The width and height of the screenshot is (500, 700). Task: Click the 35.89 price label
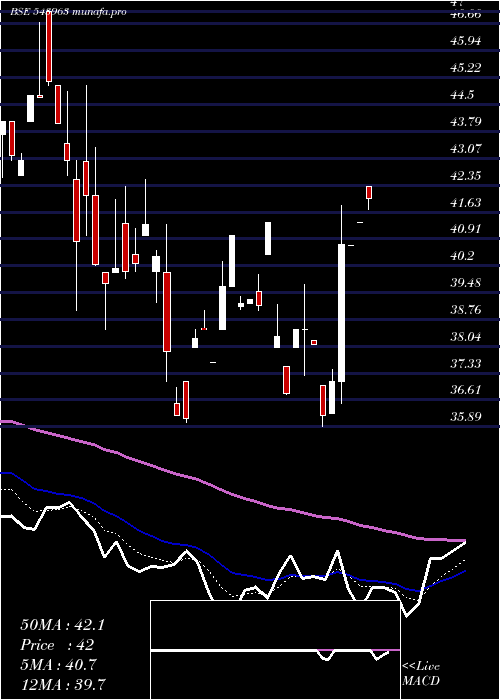466,417
